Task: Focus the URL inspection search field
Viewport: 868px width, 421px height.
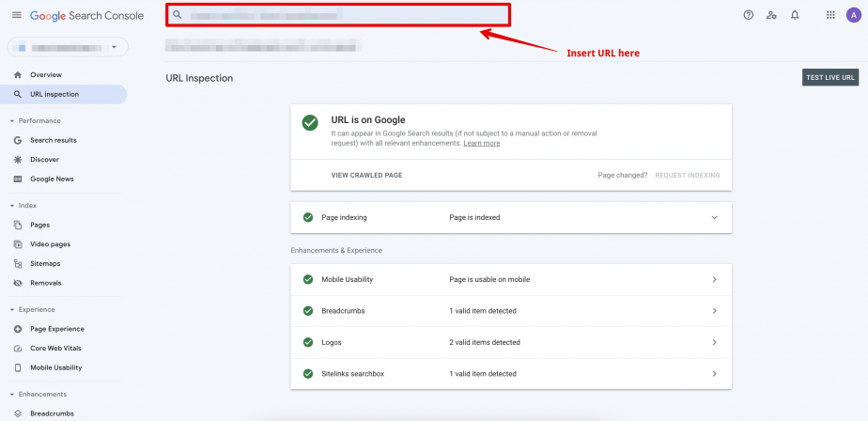Action: click(337, 15)
